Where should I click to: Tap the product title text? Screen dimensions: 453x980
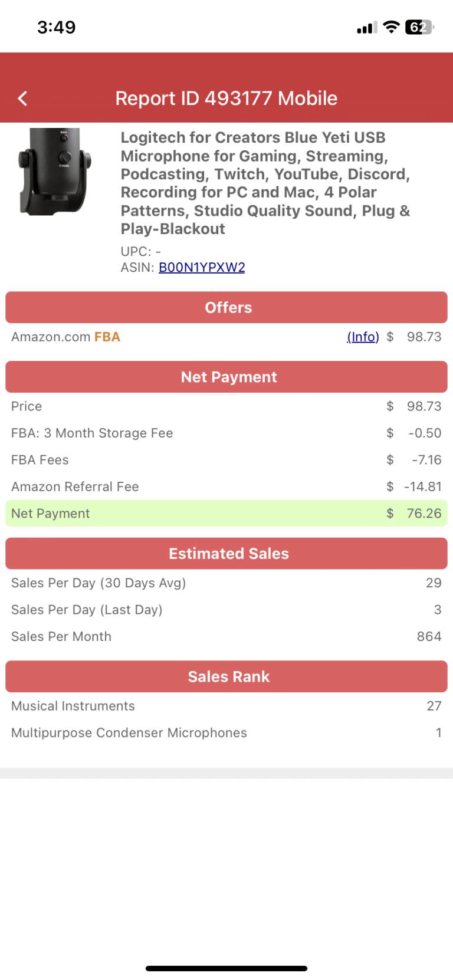tap(265, 183)
